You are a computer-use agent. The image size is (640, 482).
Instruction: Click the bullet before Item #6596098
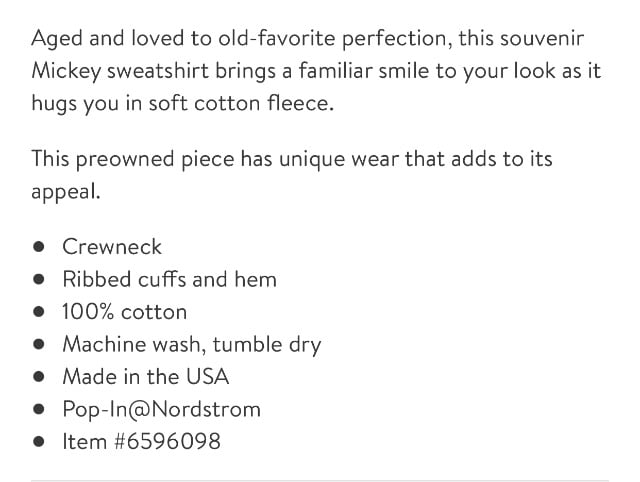coord(39,441)
